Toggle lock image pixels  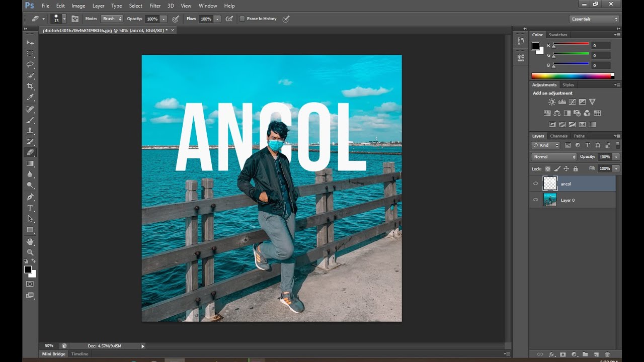click(x=557, y=169)
